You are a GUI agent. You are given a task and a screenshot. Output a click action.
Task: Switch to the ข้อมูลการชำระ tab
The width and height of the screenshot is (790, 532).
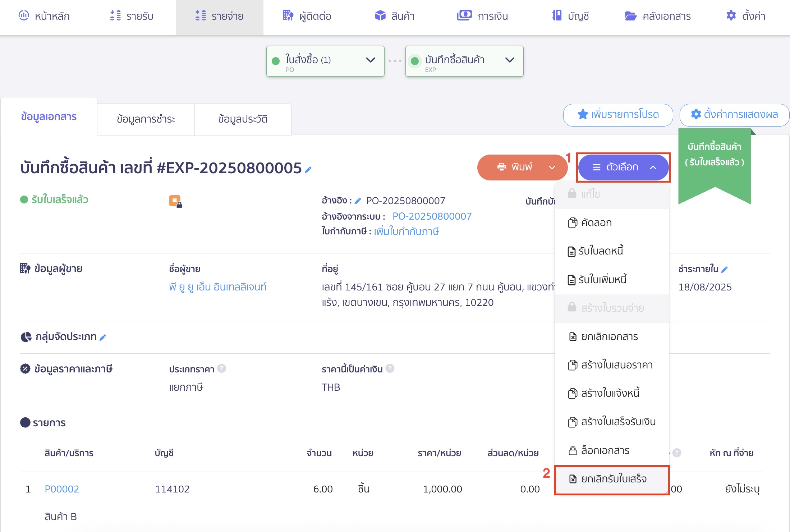click(146, 119)
